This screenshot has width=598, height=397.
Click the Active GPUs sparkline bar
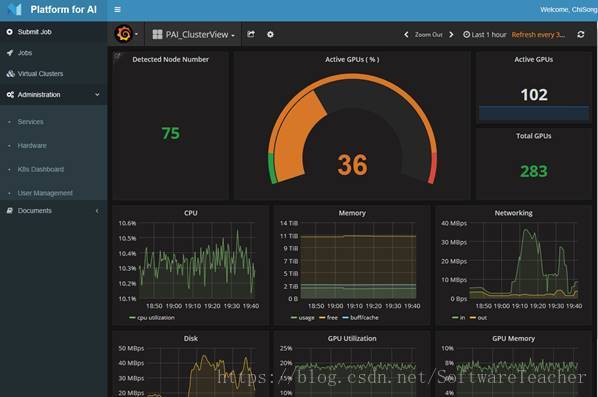534,114
